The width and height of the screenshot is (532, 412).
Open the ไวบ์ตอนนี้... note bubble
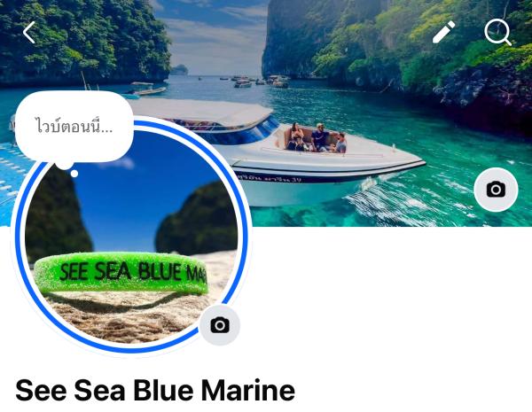(x=74, y=127)
